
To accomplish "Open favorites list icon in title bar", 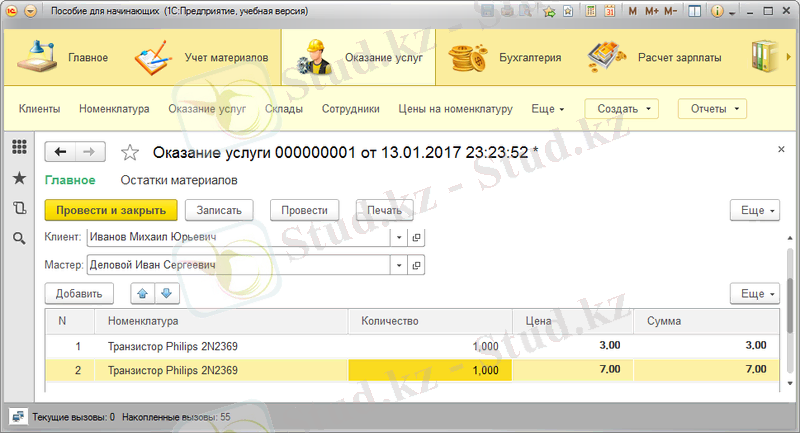I will pyautogui.click(x=567, y=11).
